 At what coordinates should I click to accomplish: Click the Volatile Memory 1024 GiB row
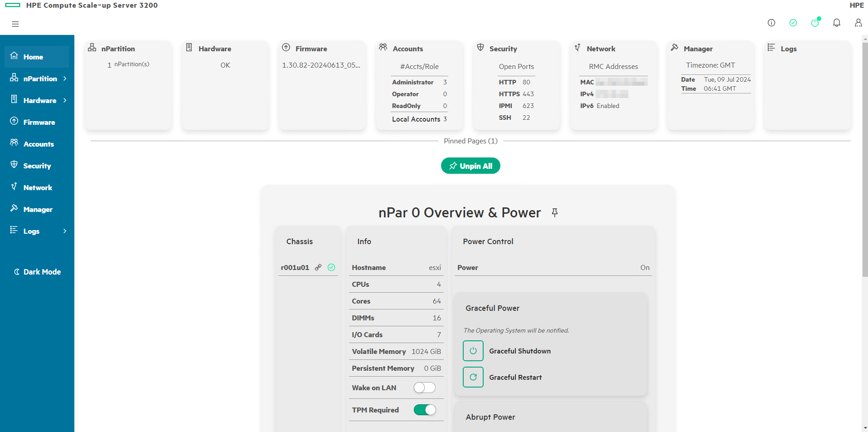[x=396, y=351]
